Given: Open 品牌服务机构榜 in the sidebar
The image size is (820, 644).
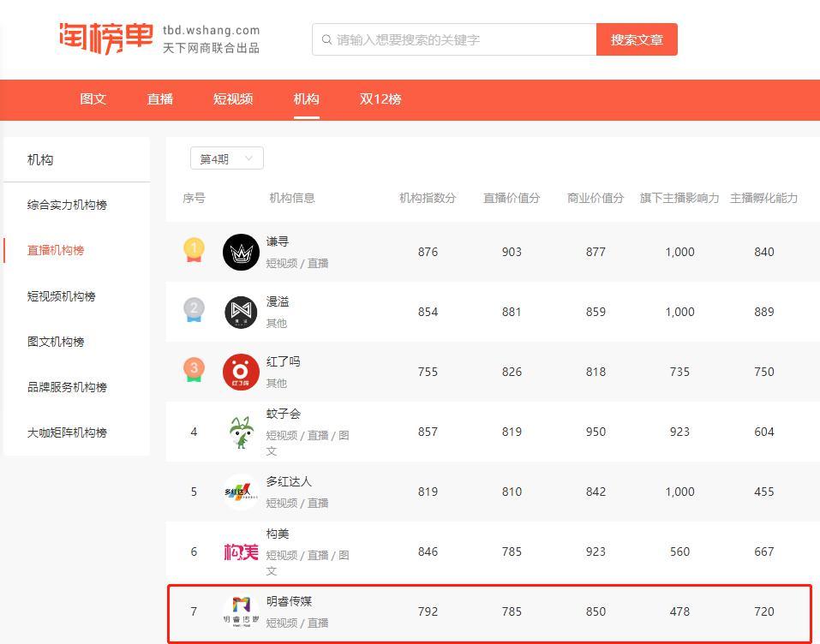Looking at the screenshot, I should point(67,387).
